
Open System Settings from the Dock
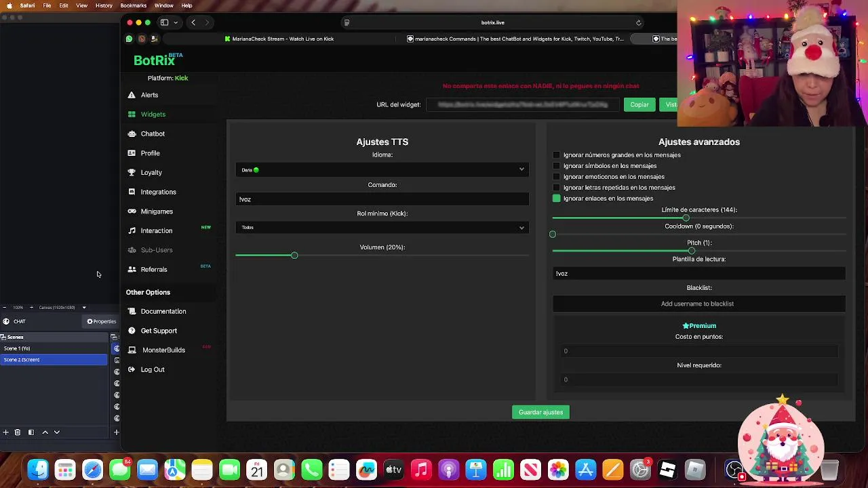point(640,469)
